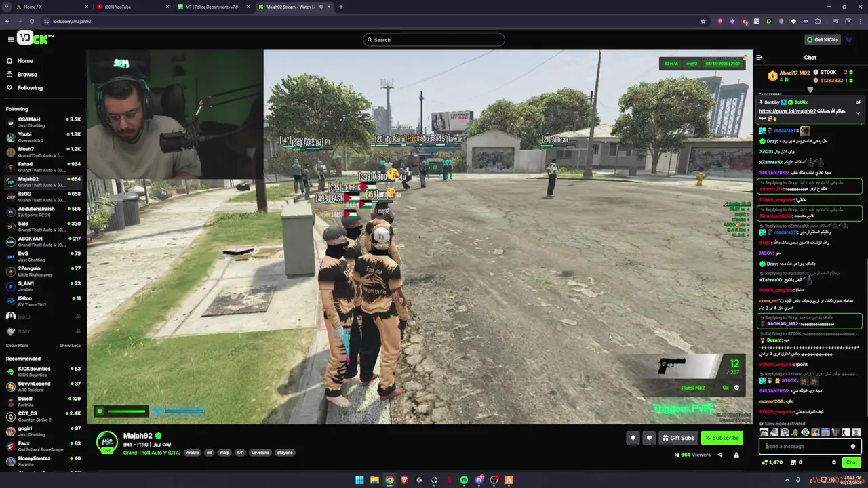Open Fahad channel in Following list
This screenshot has width=868, height=488.
(43, 167)
